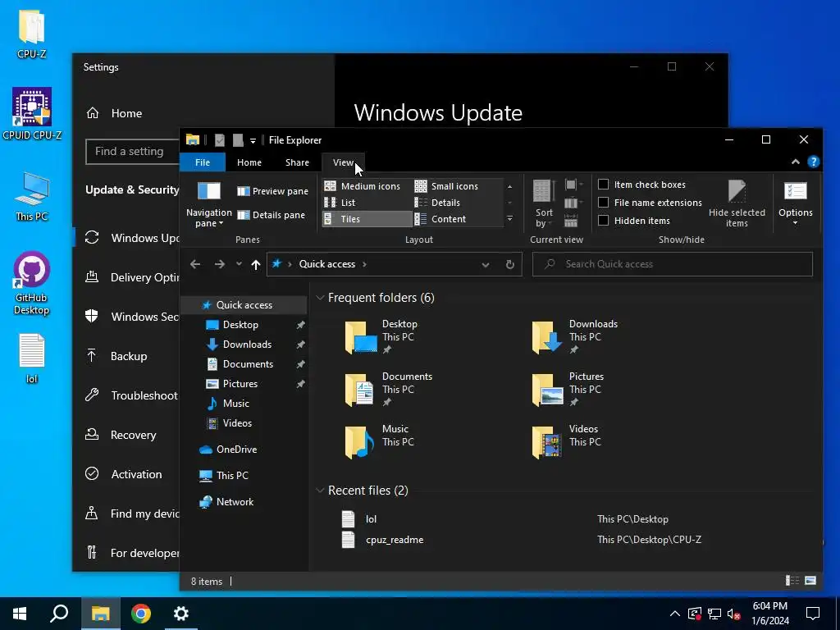
Task: Select the Desktop folder tile
Action: point(381,336)
